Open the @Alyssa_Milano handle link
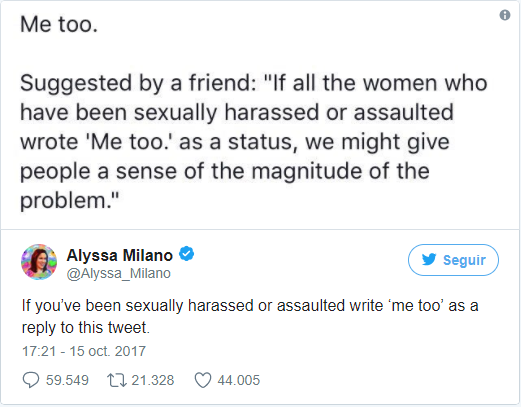 (x=119, y=273)
